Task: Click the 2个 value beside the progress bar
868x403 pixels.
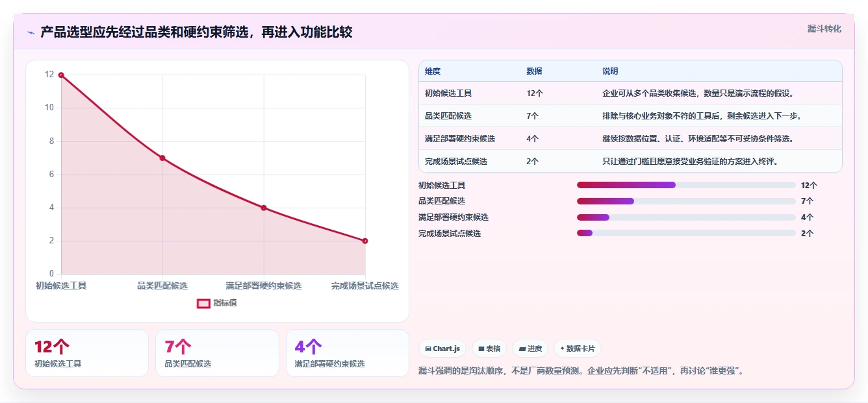Action: tap(807, 233)
